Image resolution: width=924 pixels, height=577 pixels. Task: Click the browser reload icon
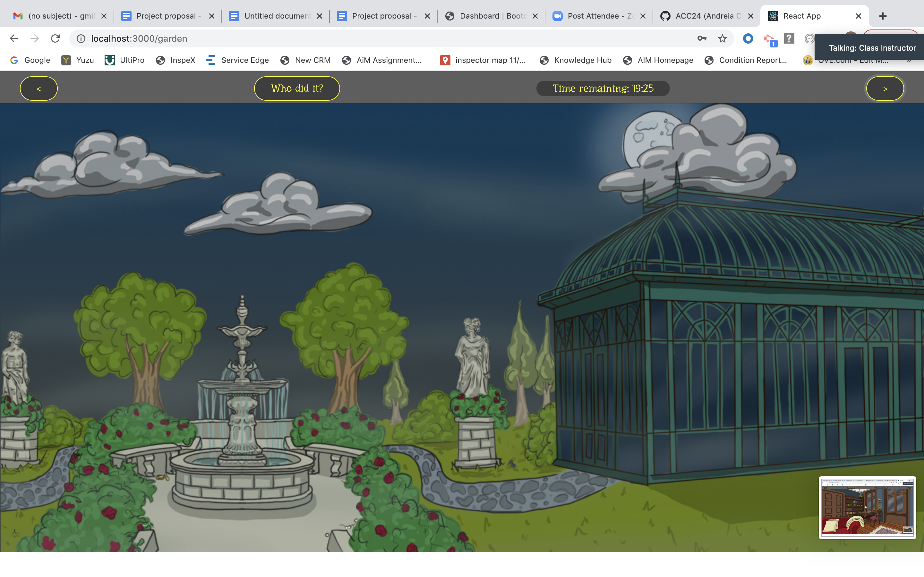pos(56,38)
